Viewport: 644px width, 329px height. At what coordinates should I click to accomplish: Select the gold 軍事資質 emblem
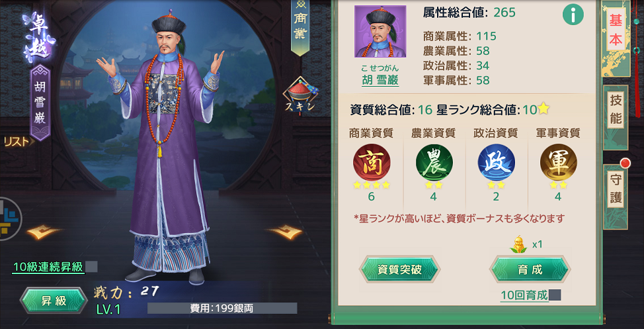coord(558,162)
